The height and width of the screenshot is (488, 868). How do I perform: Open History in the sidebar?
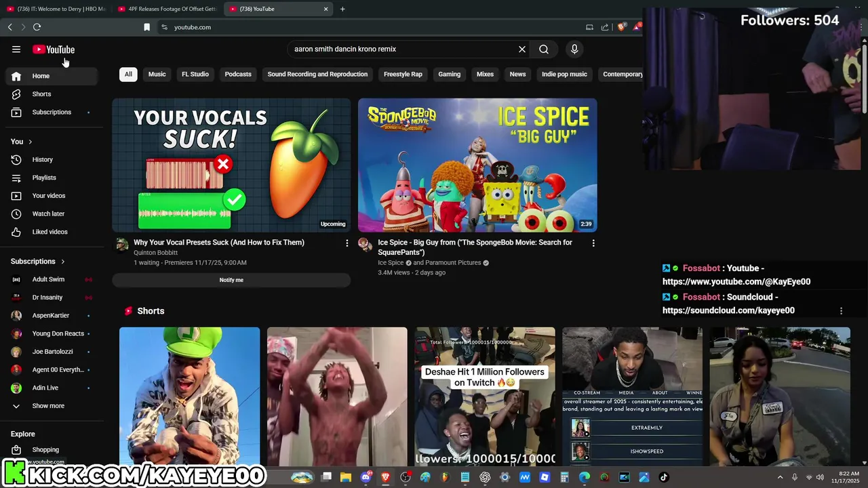click(x=52, y=159)
